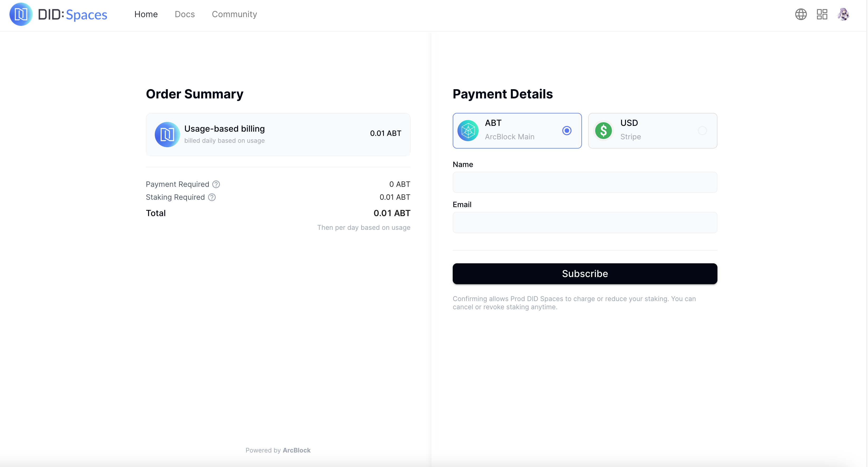
Task: Go to the Home nav item
Action: point(146,14)
